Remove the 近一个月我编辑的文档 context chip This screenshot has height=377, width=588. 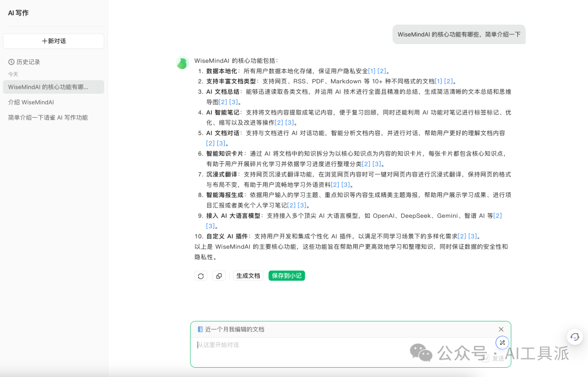(501, 330)
